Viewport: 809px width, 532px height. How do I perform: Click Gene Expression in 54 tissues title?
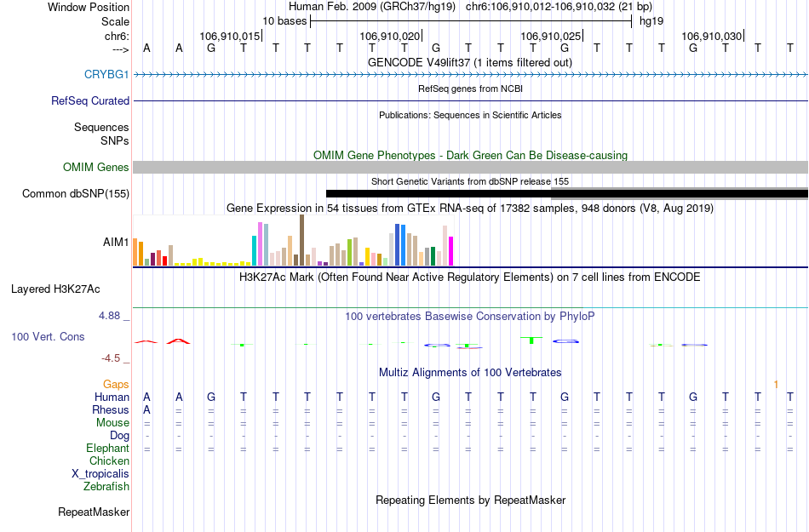[x=470, y=209]
